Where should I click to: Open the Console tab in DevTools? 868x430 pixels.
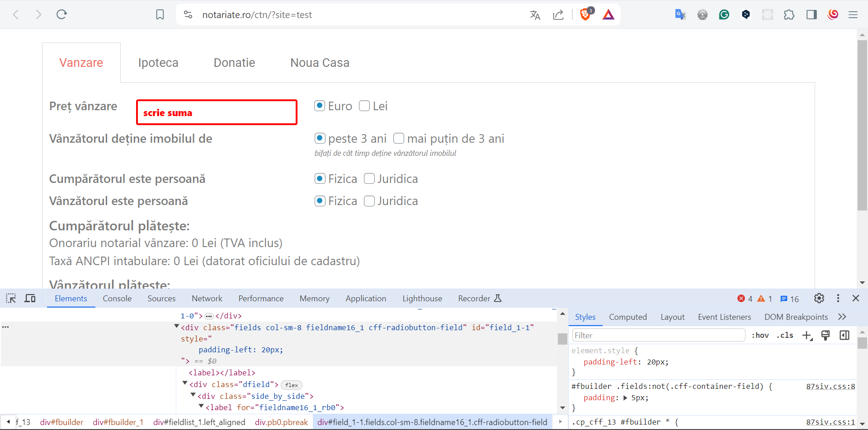(117, 299)
